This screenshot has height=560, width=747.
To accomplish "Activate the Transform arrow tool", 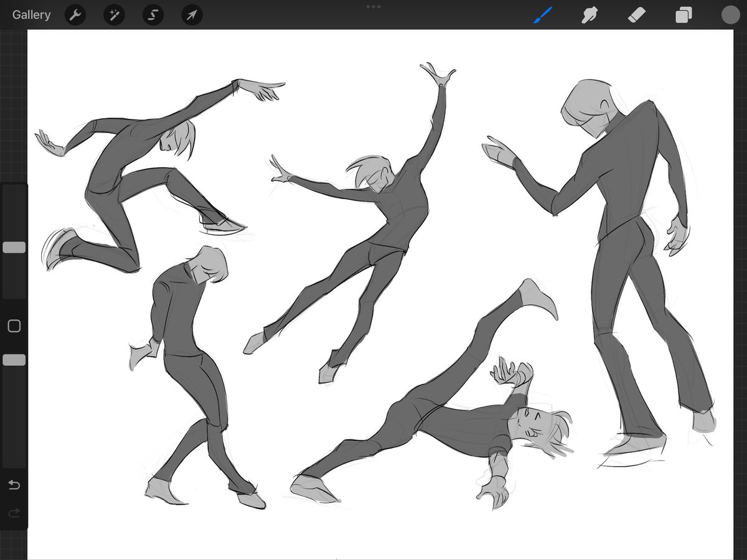I will [192, 15].
